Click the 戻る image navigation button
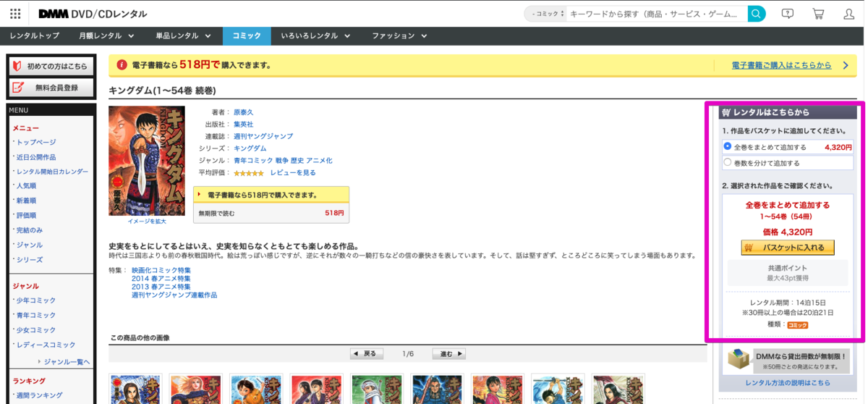868x404 pixels. click(x=367, y=354)
